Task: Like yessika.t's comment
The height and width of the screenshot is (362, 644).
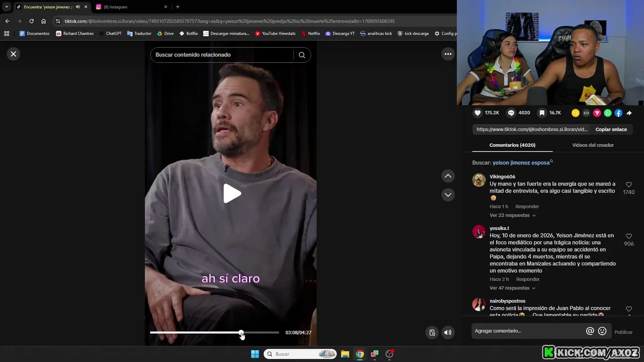Action: (x=628, y=236)
